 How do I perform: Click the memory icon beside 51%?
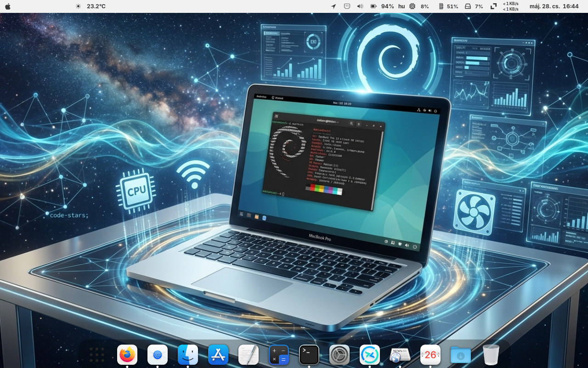pyautogui.click(x=441, y=6)
